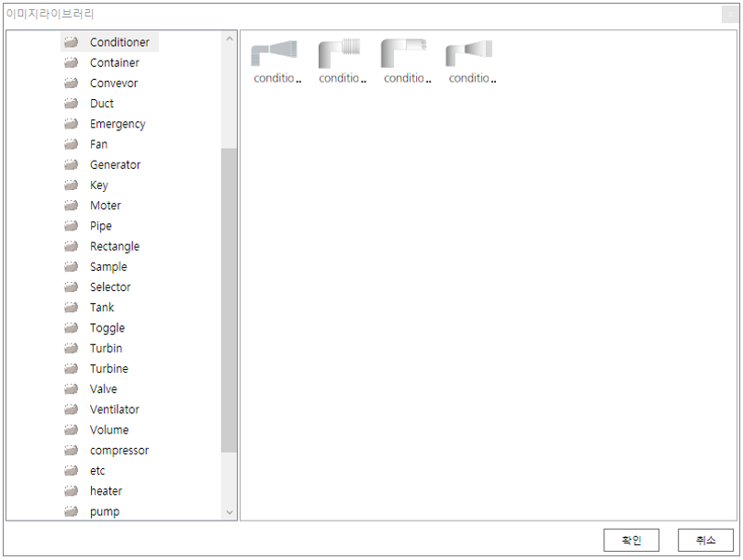Confirm with the 확인 button
The width and height of the screenshot is (743, 560).
point(631,540)
